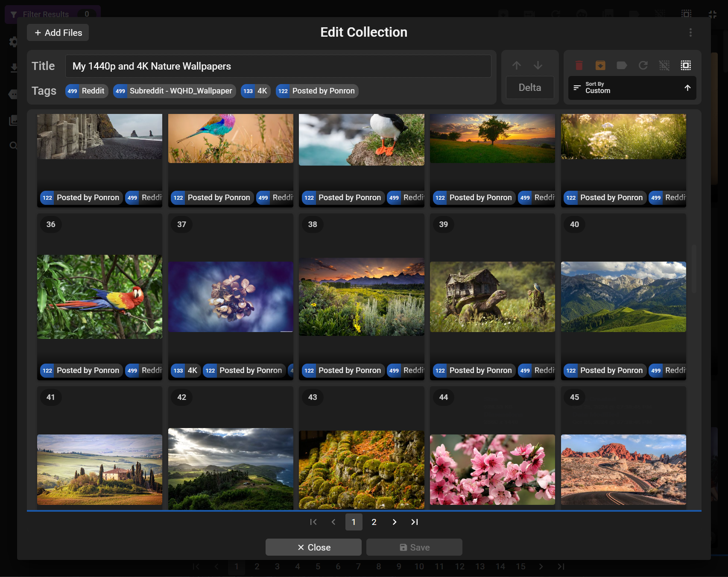The width and height of the screenshot is (728, 577).
Task: Click Posted by Ponron tag on item 40
Action: 605,370
